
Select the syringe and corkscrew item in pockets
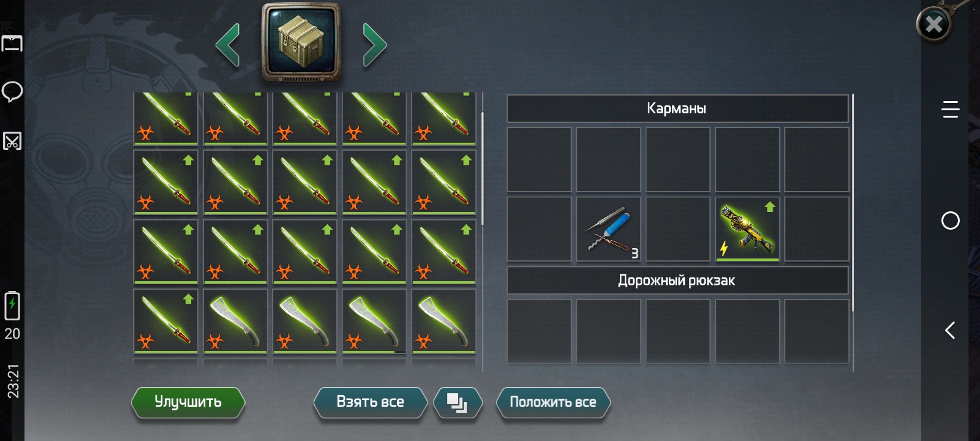[x=608, y=229]
